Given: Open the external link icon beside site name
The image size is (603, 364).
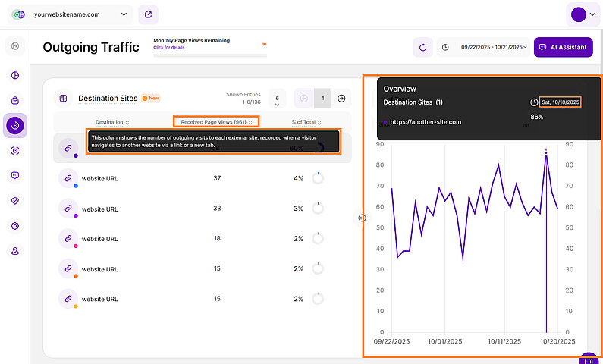Looking at the screenshot, I should 148,14.
